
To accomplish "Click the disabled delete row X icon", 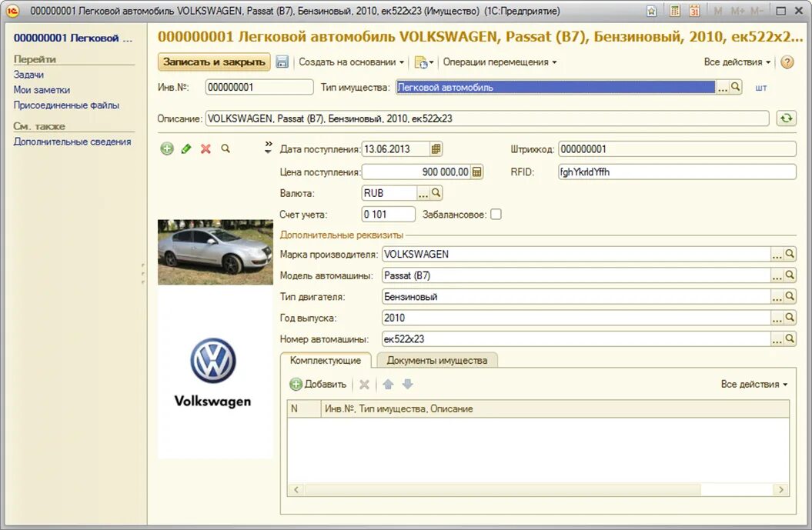I will pos(364,384).
